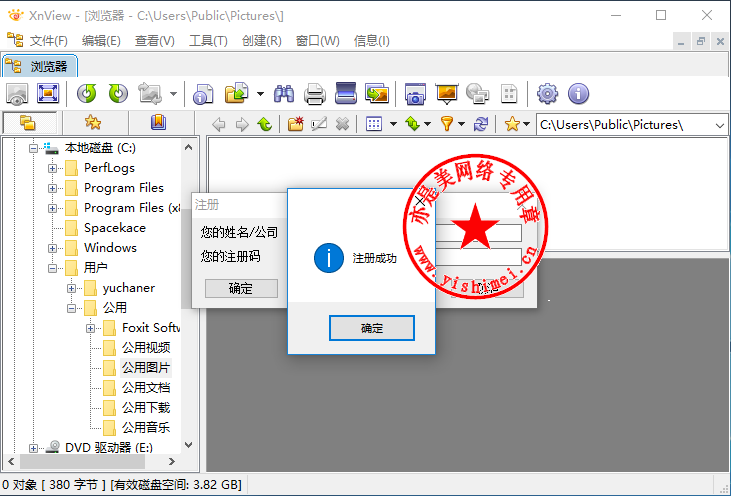Select the Spacekace folder
Screen dimensions: 731x496
(115, 228)
